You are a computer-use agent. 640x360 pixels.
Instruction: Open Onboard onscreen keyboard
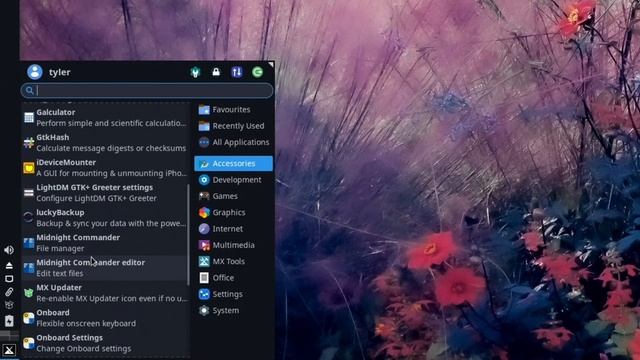(x=105, y=318)
